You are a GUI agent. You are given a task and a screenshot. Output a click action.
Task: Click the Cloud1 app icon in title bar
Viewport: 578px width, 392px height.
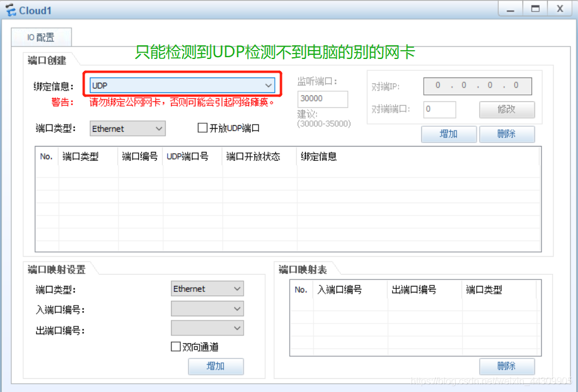11,10
